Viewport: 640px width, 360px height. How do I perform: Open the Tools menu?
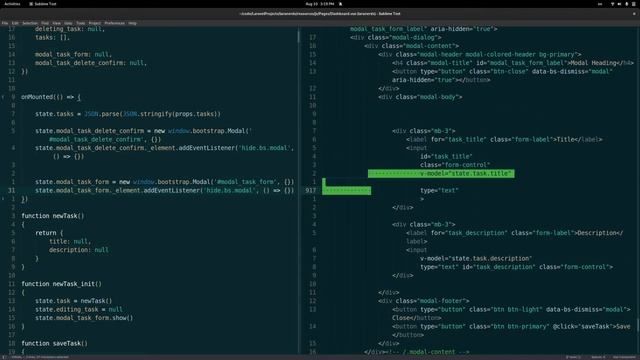point(81,23)
